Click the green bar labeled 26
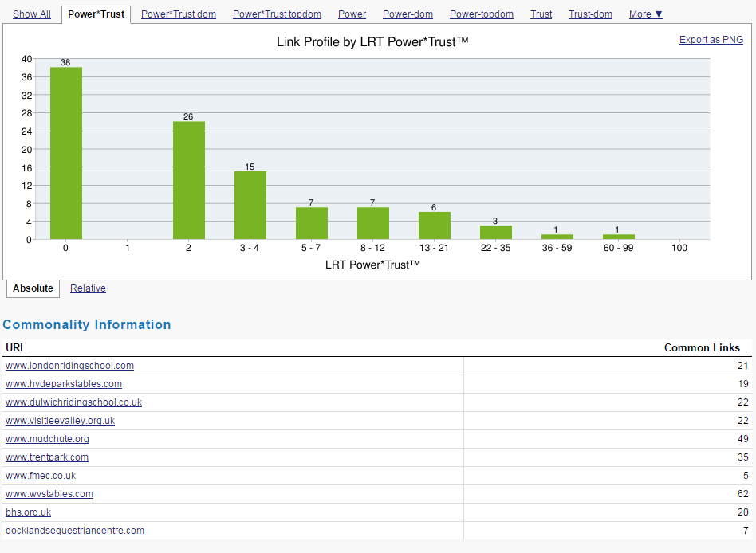The height and width of the screenshot is (553, 756). pyautogui.click(x=189, y=181)
